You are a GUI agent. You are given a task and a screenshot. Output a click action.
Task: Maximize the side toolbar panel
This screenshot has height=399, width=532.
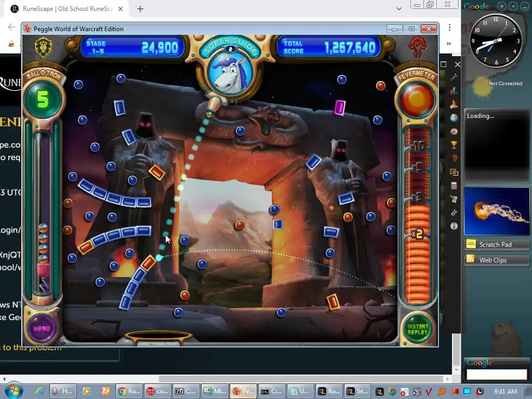point(444,64)
